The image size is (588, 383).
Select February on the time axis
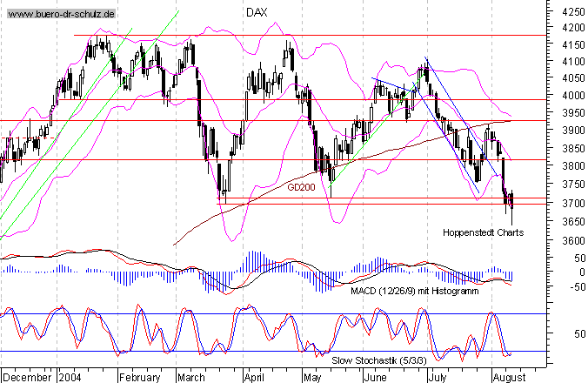[x=140, y=378]
